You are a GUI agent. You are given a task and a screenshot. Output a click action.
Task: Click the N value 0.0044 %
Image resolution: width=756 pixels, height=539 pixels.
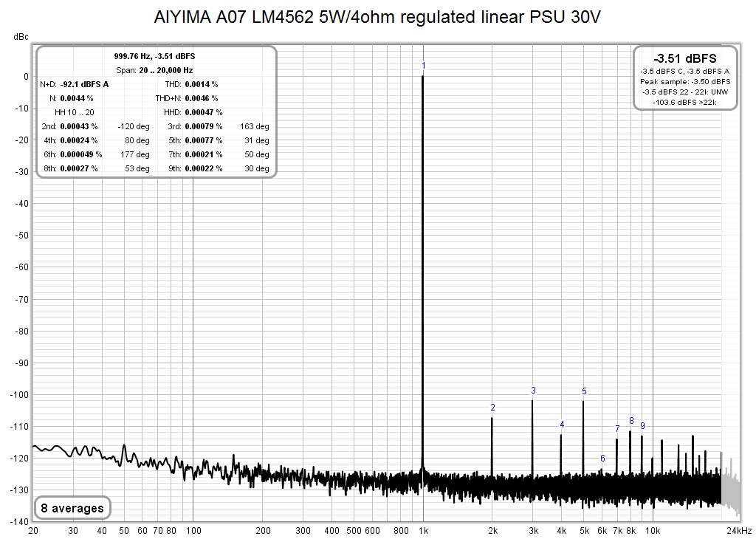(x=77, y=98)
